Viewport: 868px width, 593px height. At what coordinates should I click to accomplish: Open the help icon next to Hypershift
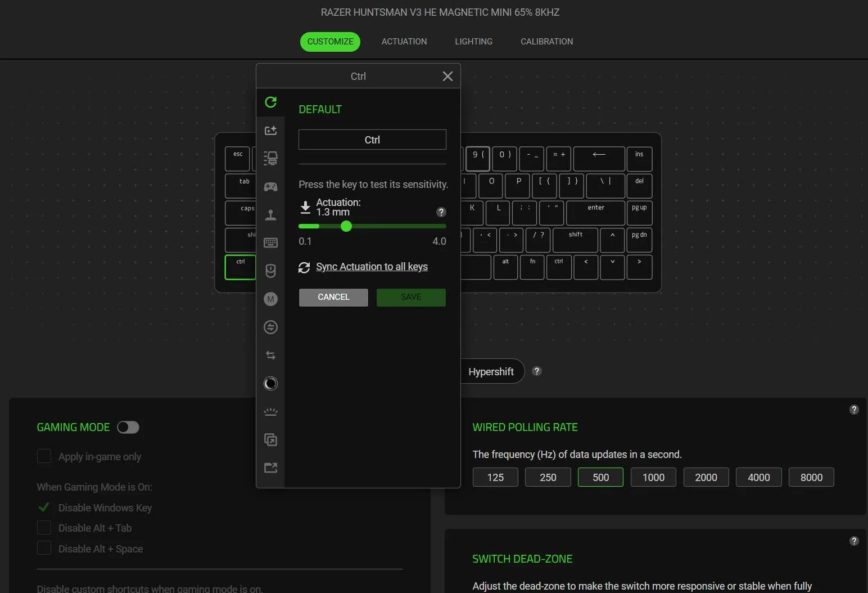[x=537, y=371]
